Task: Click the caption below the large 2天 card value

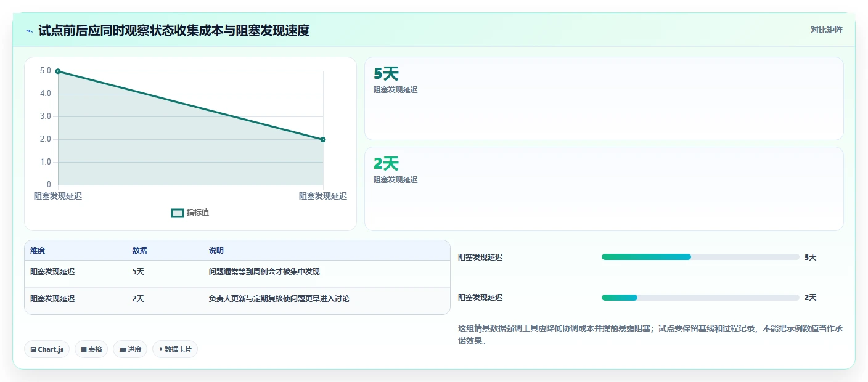Action: point(395,180)
